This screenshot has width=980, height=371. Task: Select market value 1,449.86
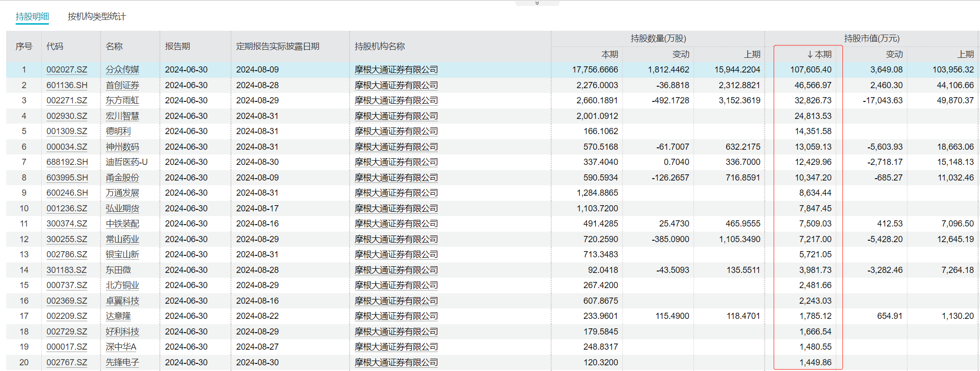coord(815,362)
